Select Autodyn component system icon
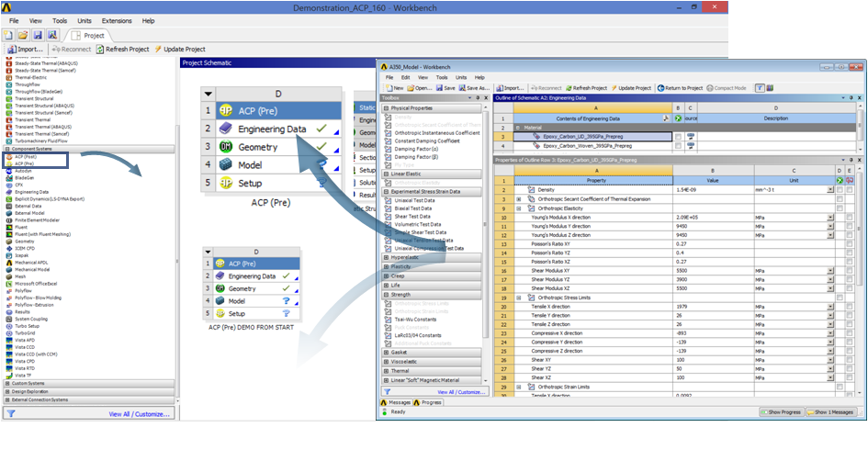The height and width of the screenshot is (472, 868). coord(9,171)
